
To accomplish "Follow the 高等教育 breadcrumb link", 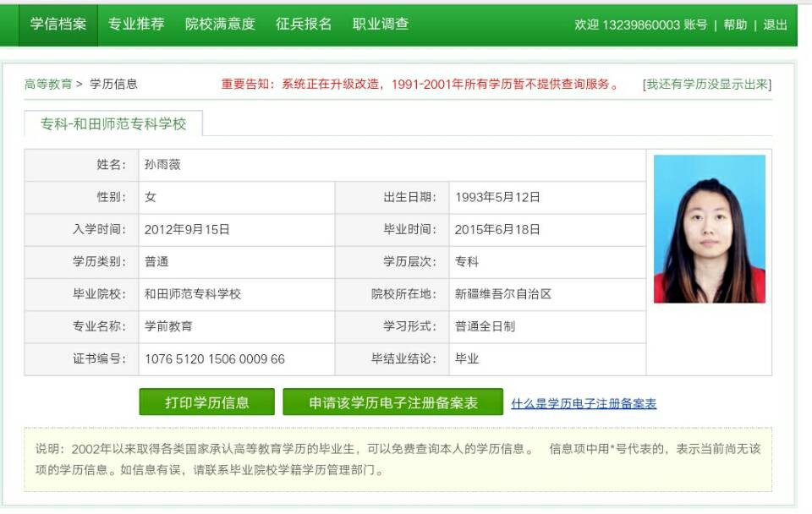I will 48,84.
